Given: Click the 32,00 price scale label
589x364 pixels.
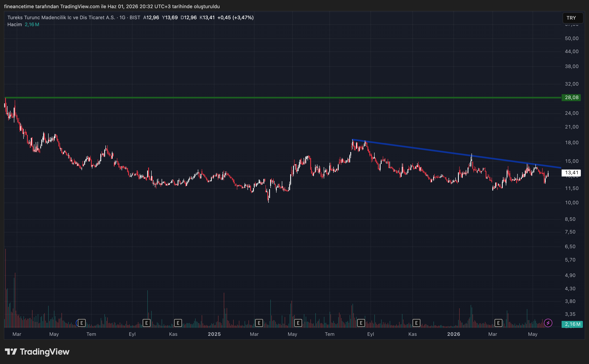Looking at the screenshot, I should (572, 84).
